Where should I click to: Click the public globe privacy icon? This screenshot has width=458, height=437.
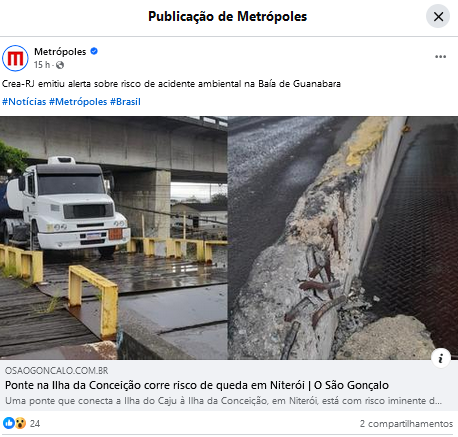tap(60, 65)
